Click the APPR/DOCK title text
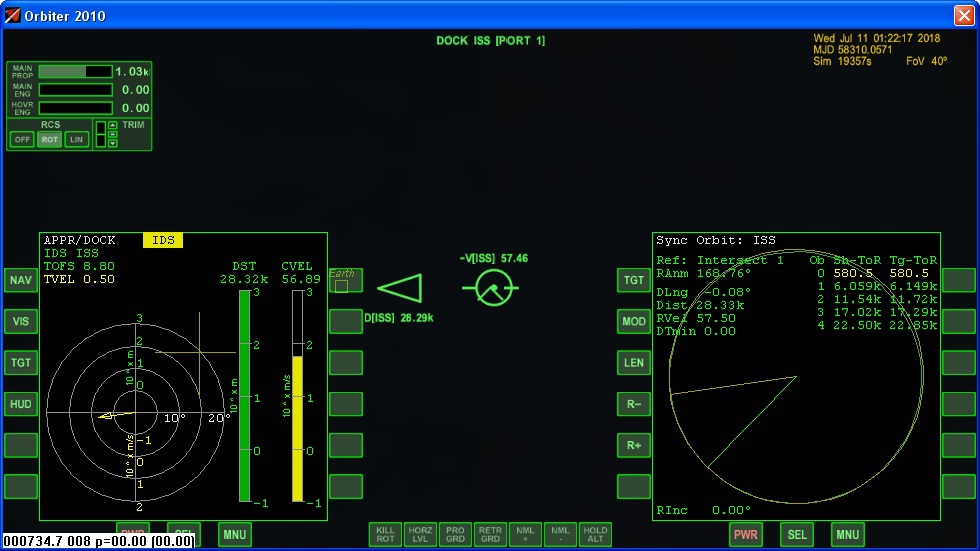Image resolution: width=980 pixels, height=551 pixels. (79, 240)
